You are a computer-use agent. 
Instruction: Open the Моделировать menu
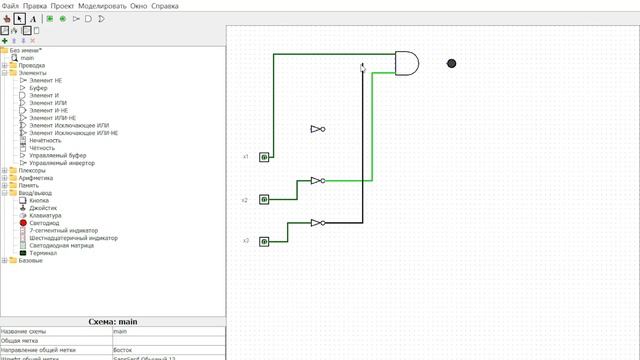click(102, 6)
